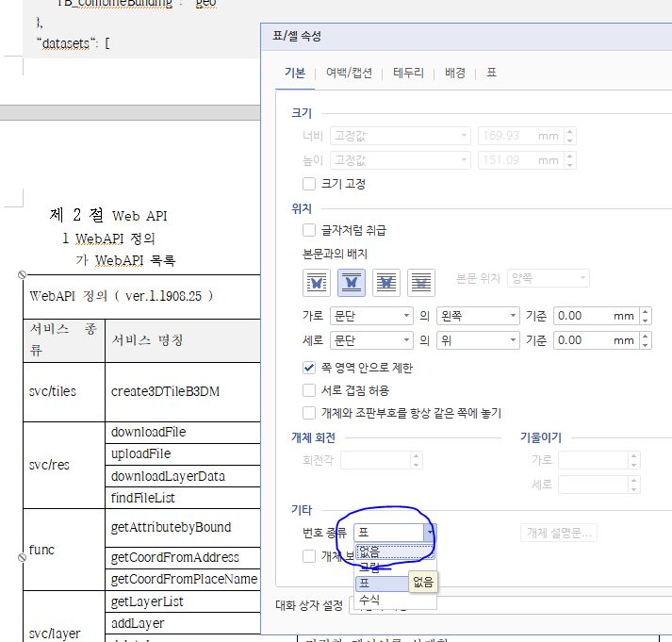Toggle 개체 보호 checkbox under 번호 종류

click(309, 556)
